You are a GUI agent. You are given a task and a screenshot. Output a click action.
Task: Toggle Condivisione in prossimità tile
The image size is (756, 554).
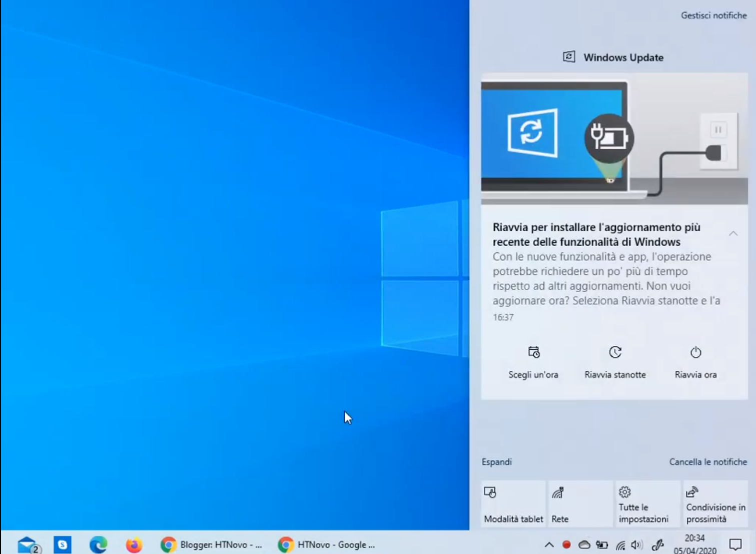point(715,503)
